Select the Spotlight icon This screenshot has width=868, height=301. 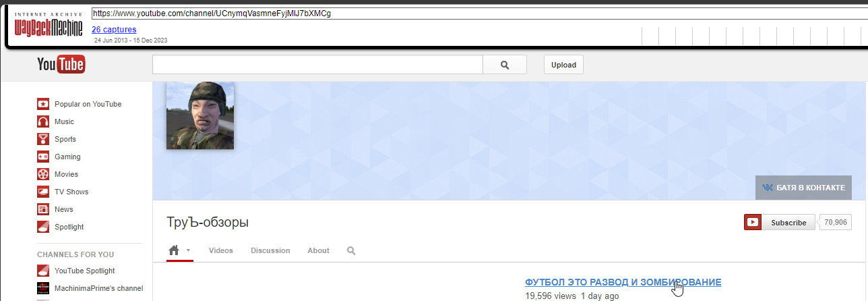[x=43, y=227]
